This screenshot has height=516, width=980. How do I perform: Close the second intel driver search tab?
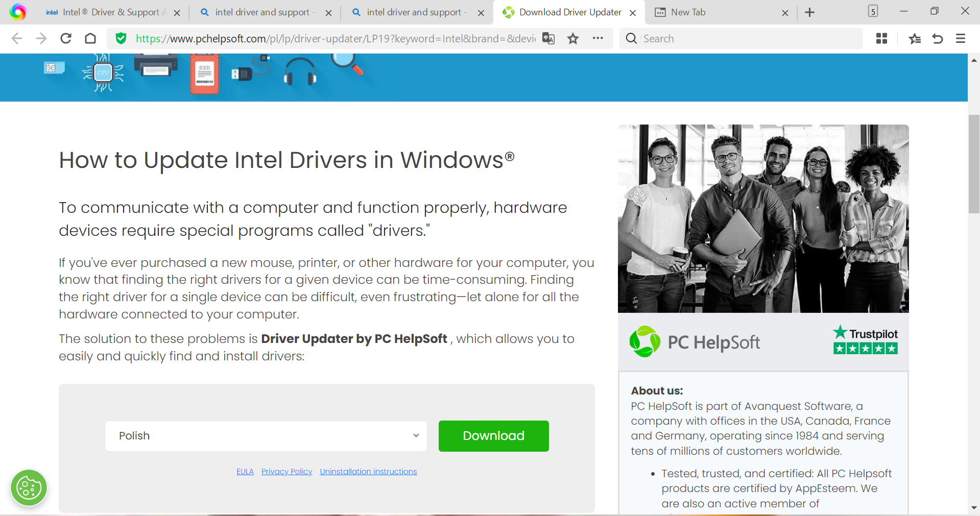pos(481,13)
